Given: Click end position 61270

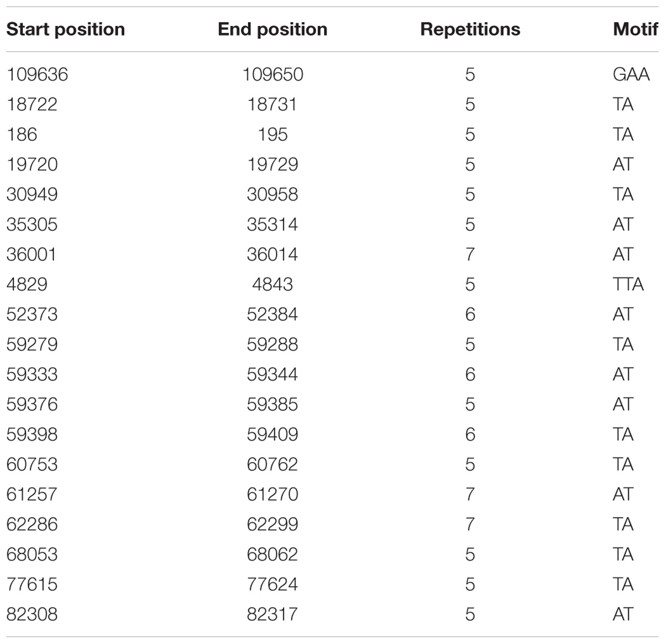Looking at the screenshot, I should 273,494.
